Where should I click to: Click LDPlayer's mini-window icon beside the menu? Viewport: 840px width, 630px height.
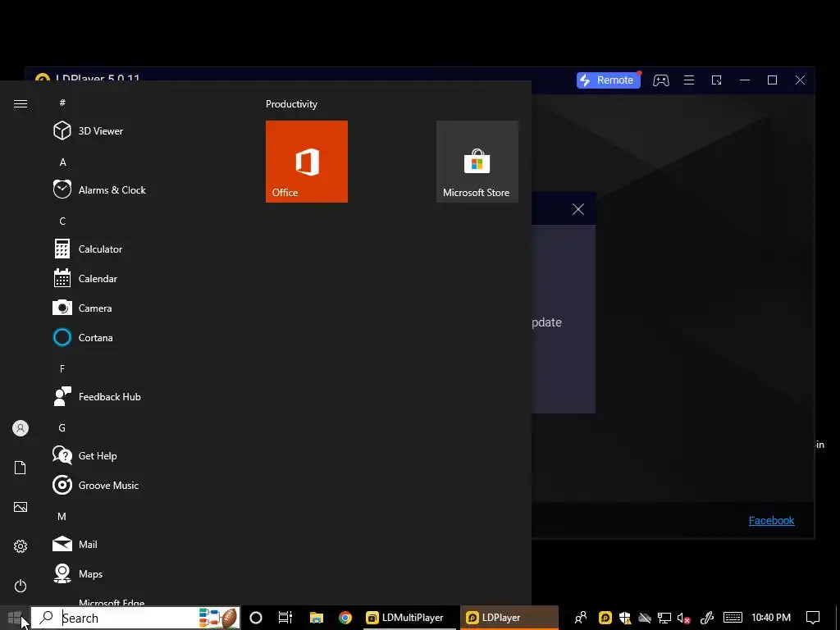point(717,80)
